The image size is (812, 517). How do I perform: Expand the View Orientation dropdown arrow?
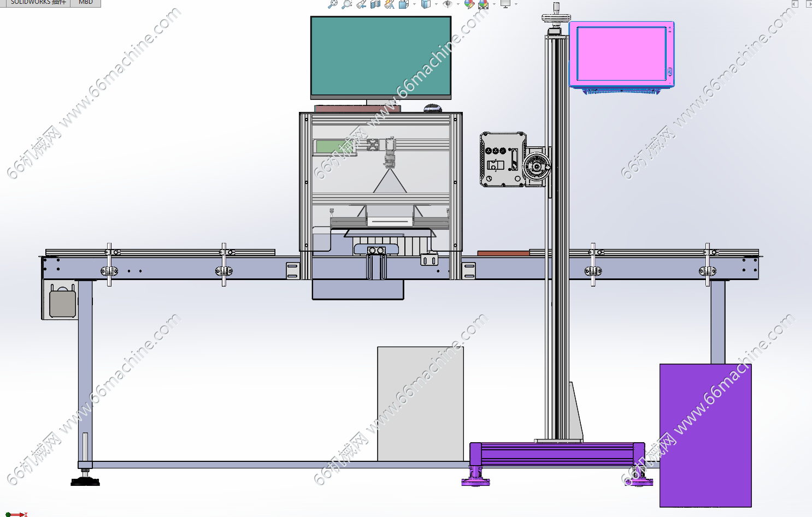(x=414, y=4)
